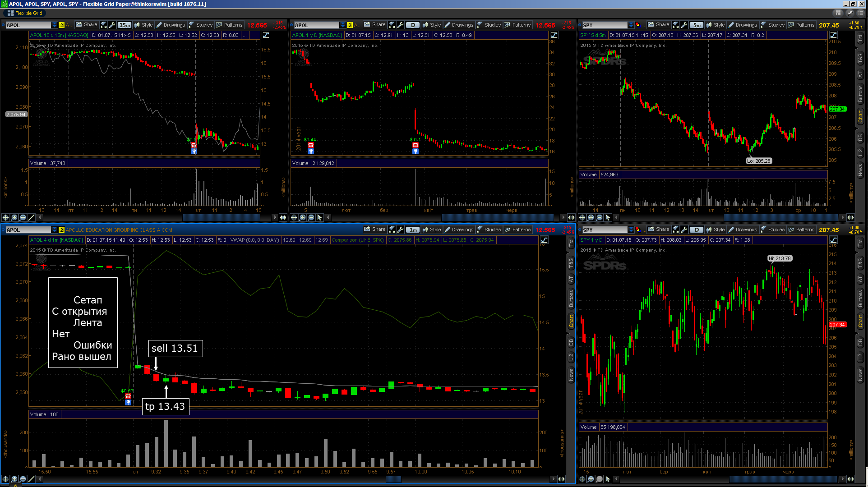Open News sidebar tab in top-right SPY chart

[860, 170]
